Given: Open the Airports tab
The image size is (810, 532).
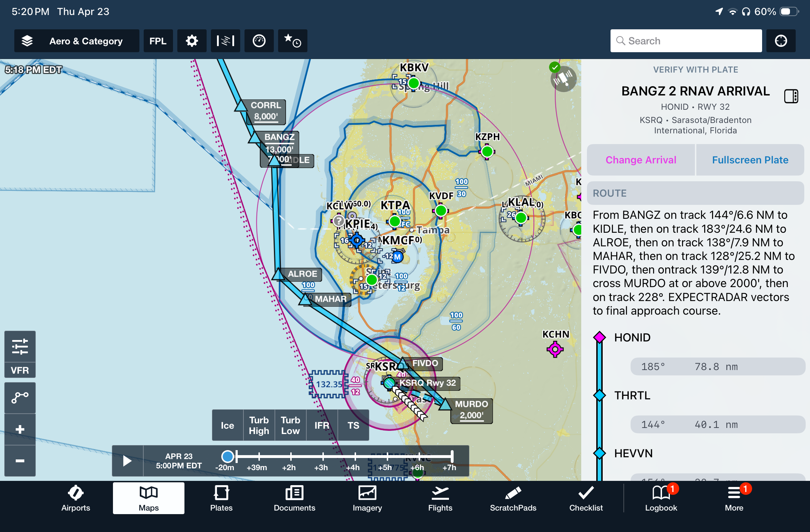Looking at the screenshot, I should pyautogui.click(x=75, y=498).
